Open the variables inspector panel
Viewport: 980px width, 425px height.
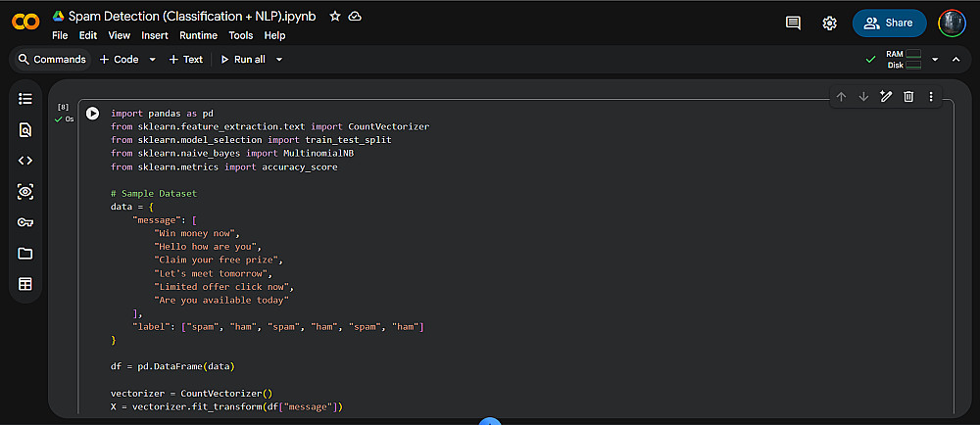[x=25, y=192]
